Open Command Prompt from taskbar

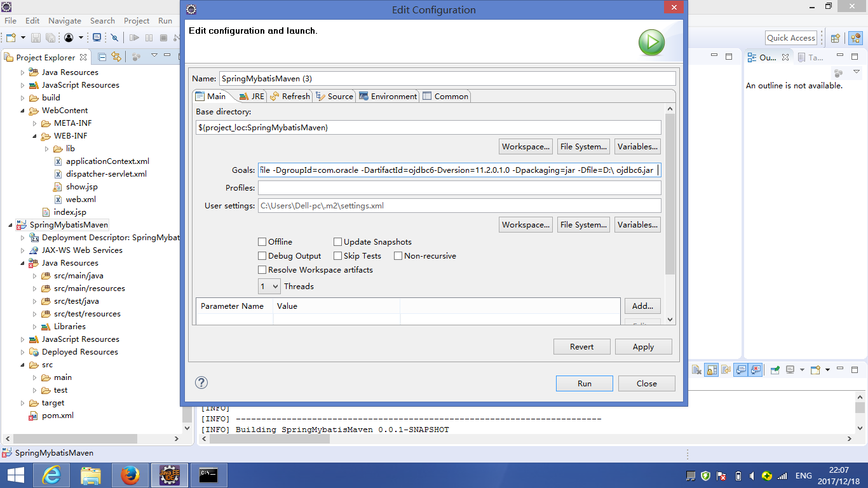coord(209,475)
